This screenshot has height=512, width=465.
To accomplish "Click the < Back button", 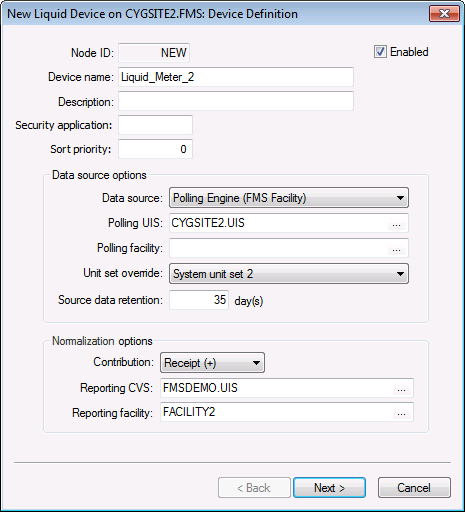I will tap(254, 488).
